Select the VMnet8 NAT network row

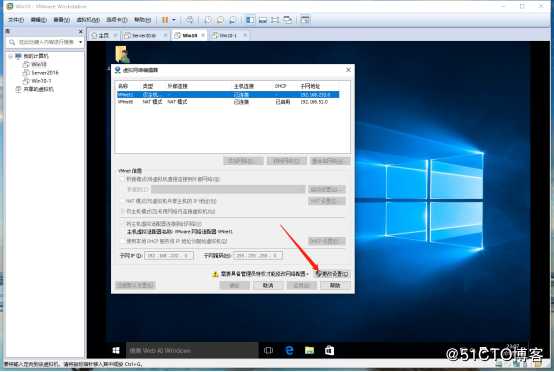tap(228, 102)
